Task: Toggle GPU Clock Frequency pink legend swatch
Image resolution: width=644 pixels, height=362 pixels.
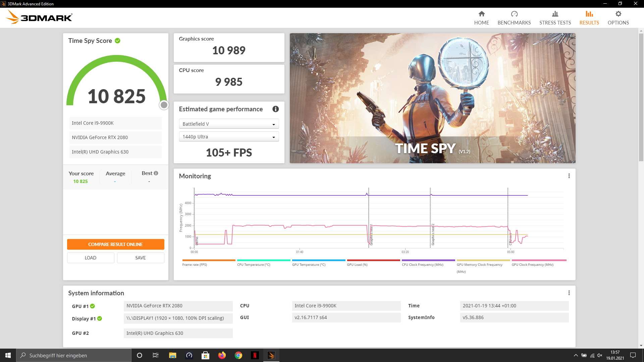Action: pyautogui.click(x=539, y=260)
